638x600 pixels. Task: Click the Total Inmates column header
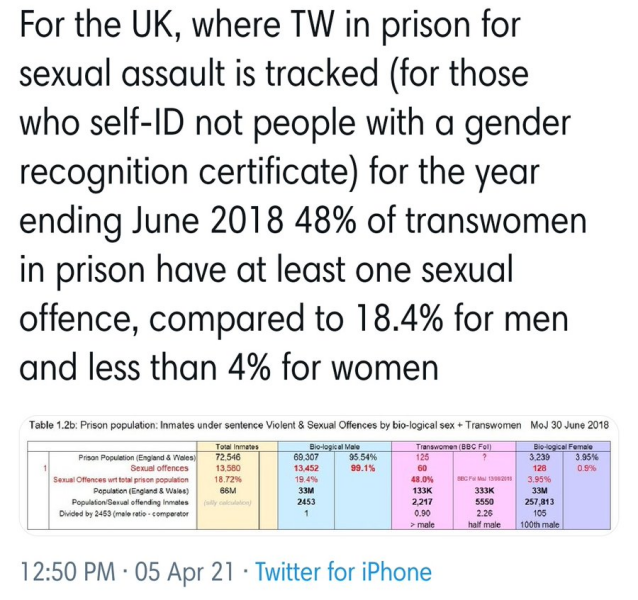tap(232, 445)
